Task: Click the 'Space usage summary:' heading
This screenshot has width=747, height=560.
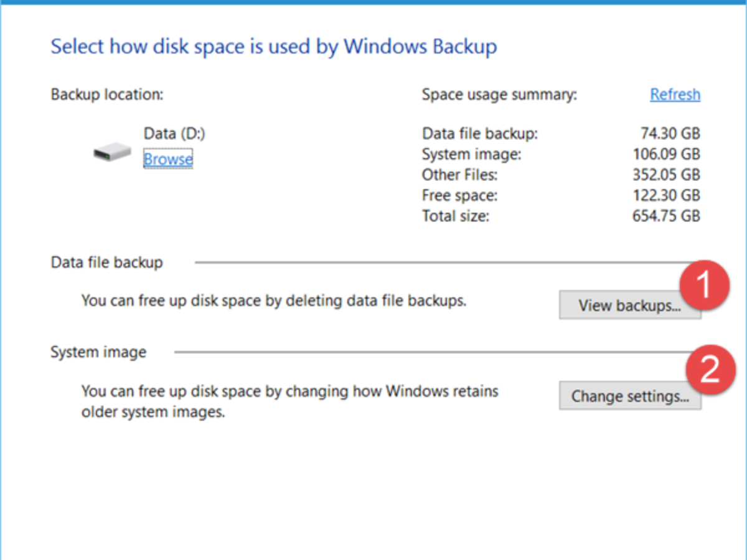Action: tap(500, 95)
